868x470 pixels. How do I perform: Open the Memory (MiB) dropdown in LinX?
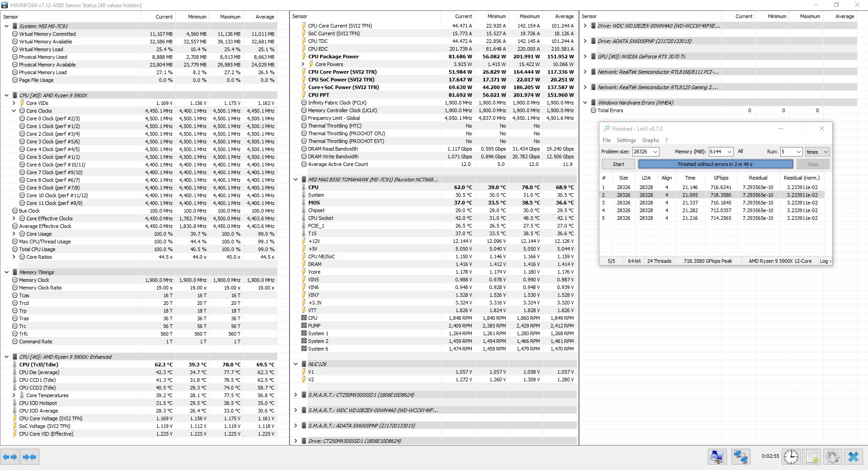[729, 152]
